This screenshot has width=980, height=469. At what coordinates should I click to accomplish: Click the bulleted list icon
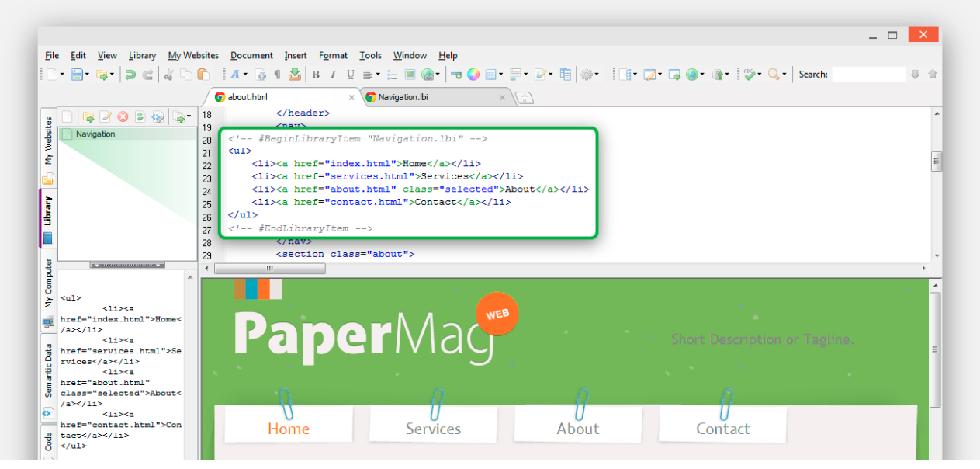click(x=392, y=75)
